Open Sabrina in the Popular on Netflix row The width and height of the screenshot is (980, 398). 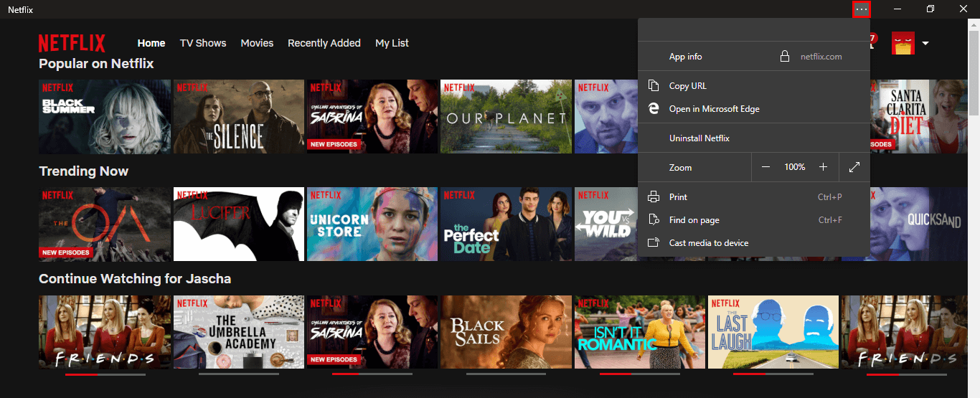pyautogui.click(x=372, y=116)
